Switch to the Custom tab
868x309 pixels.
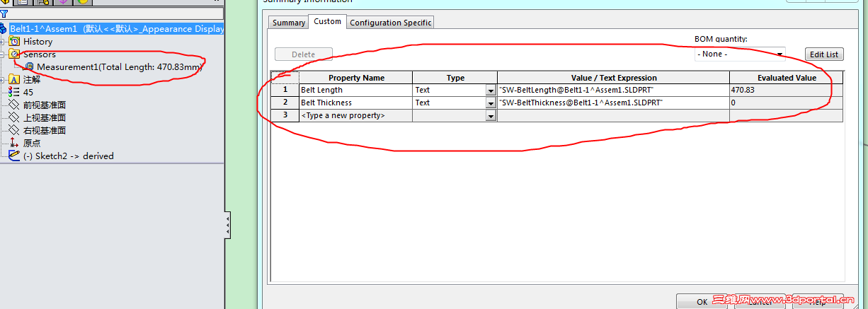(x=328, y=22)
